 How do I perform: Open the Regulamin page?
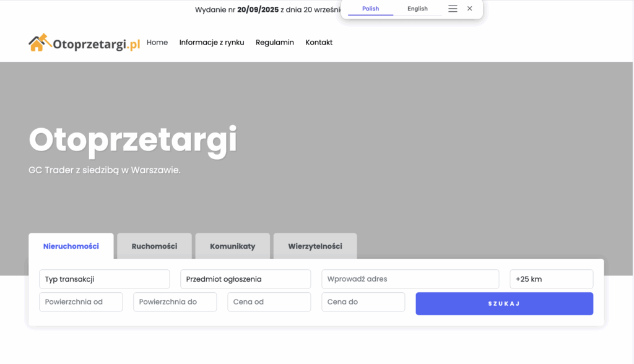tap(275, 43)
